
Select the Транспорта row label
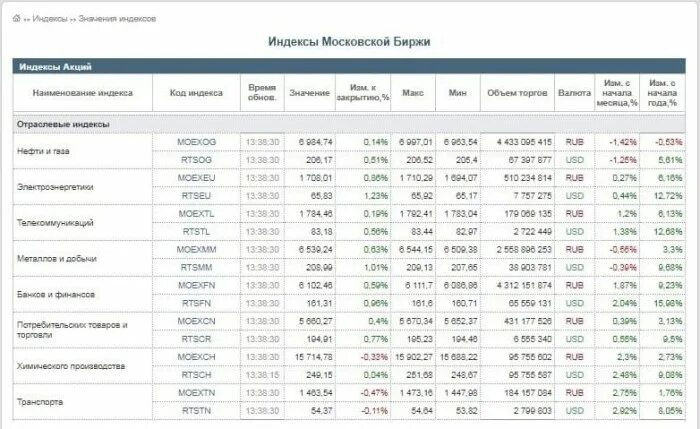40,402
